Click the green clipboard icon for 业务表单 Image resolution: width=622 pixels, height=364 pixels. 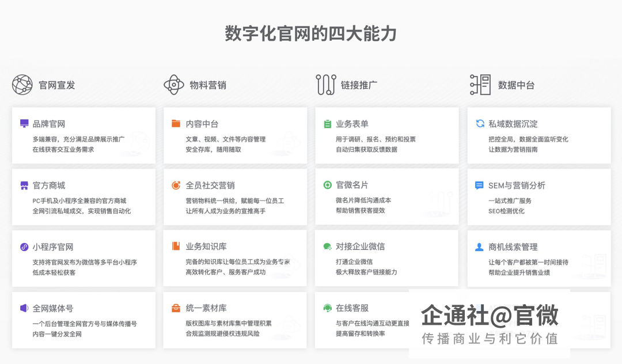(327, 124)
